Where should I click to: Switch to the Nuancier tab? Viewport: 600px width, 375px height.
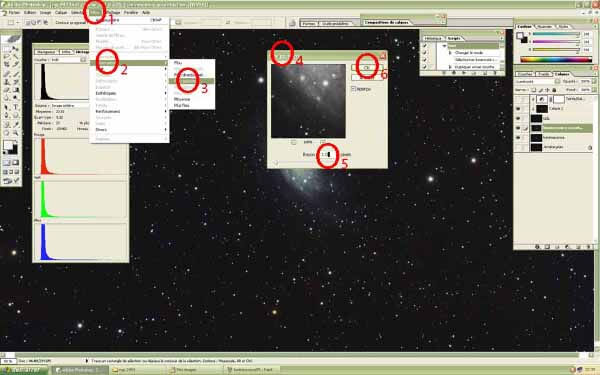click(545, 27)
